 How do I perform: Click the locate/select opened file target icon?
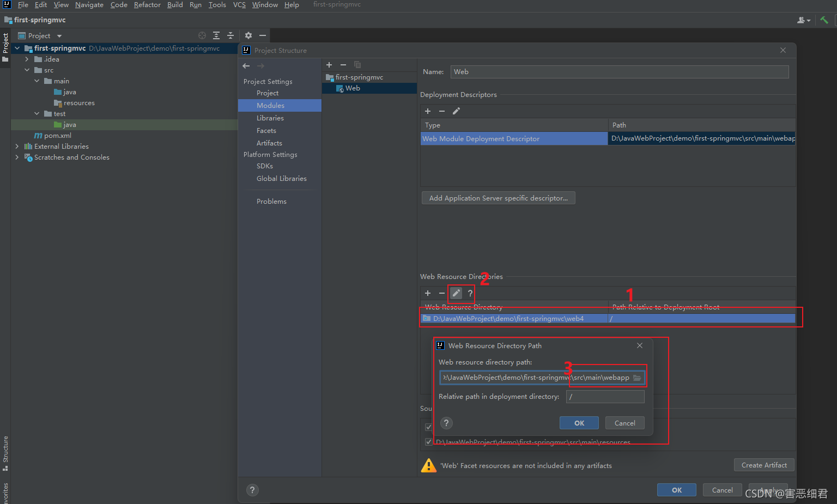click(202, 35)
